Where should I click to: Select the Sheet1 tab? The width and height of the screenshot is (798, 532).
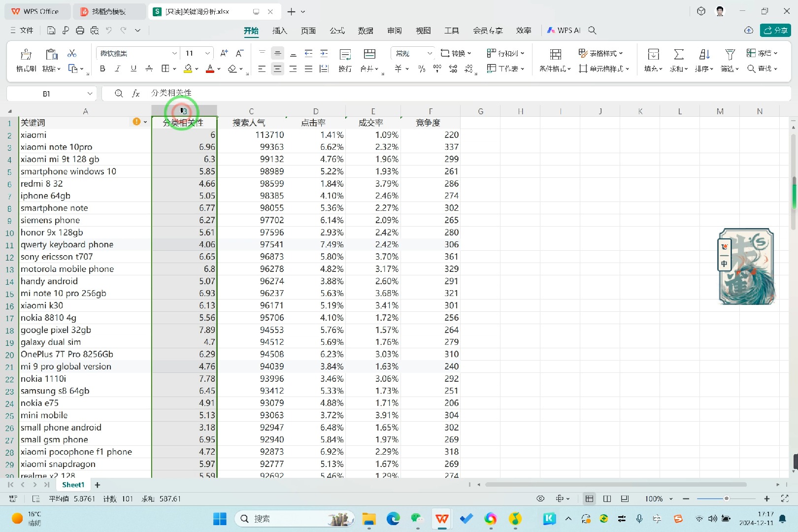[73, 485]
